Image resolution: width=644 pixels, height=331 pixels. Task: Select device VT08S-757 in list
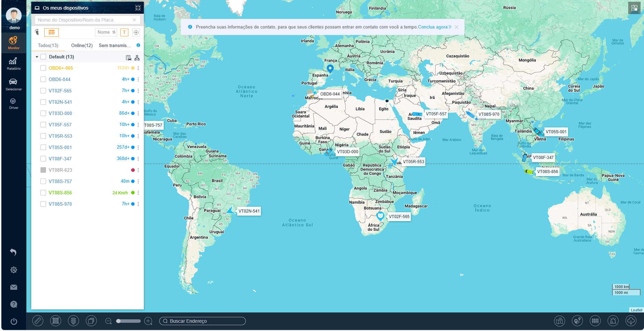60,181
